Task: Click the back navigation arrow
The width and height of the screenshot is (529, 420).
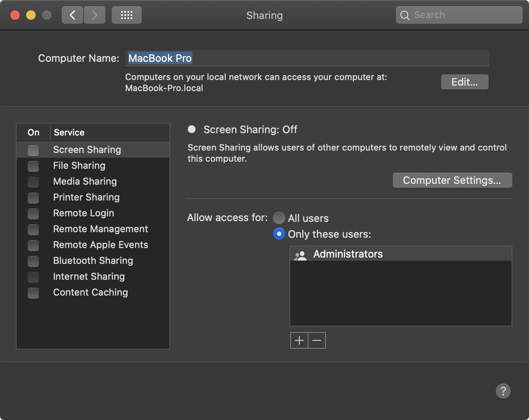Action: 72,15
